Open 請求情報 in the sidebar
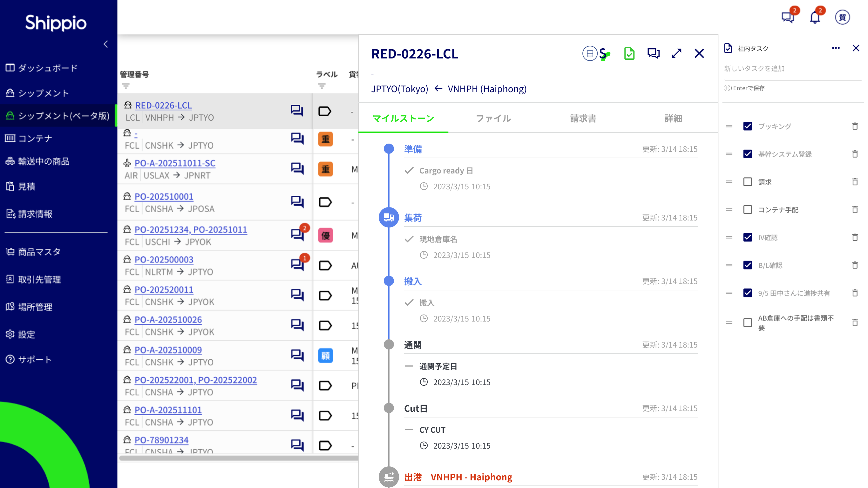This screenshot has height=488, width=868. [29, 214]
